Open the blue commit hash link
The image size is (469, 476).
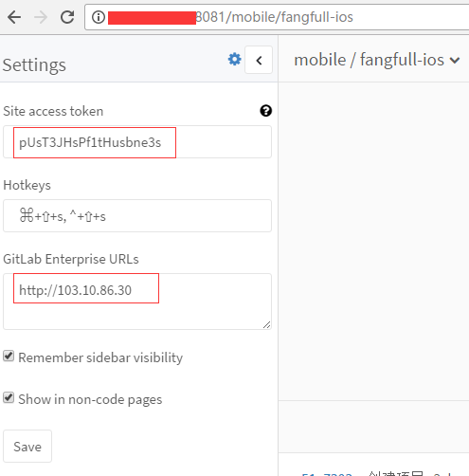pyautogui.click(x=327, y=474)
